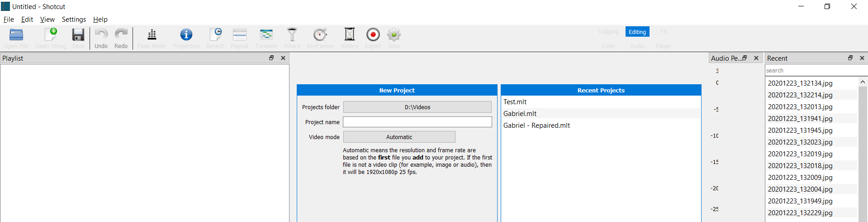Click the Project name input field
The width and height of the screenshot is (868, 222).
pyautogui.click(x=417, y=122)
